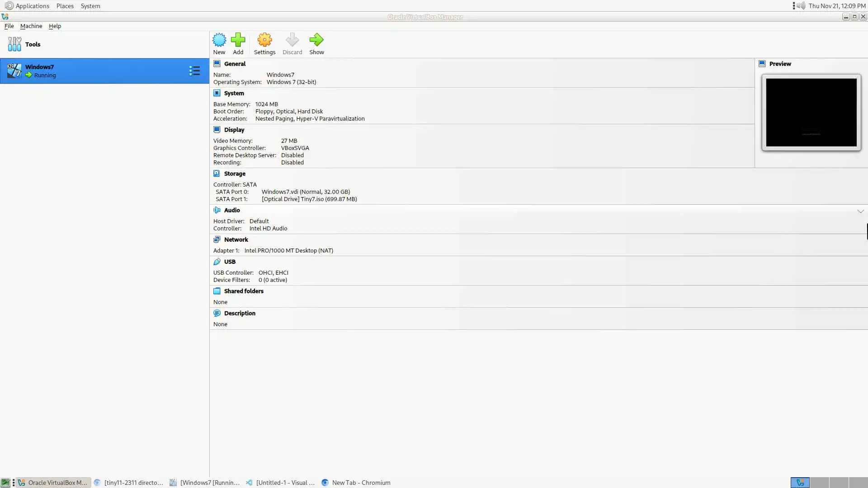
Task: Click the Storage section icon
Action: point(217,174)
